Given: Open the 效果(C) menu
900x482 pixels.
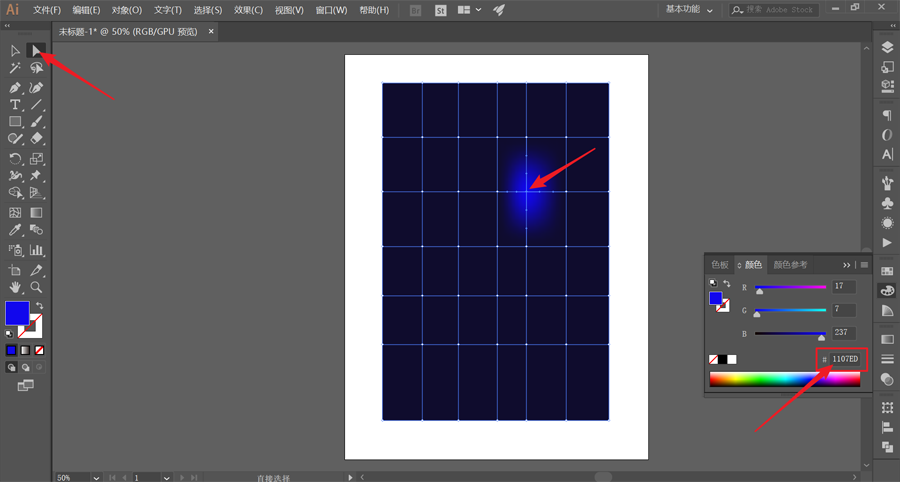Looking at the screenshot, I should tap(246, 10).
